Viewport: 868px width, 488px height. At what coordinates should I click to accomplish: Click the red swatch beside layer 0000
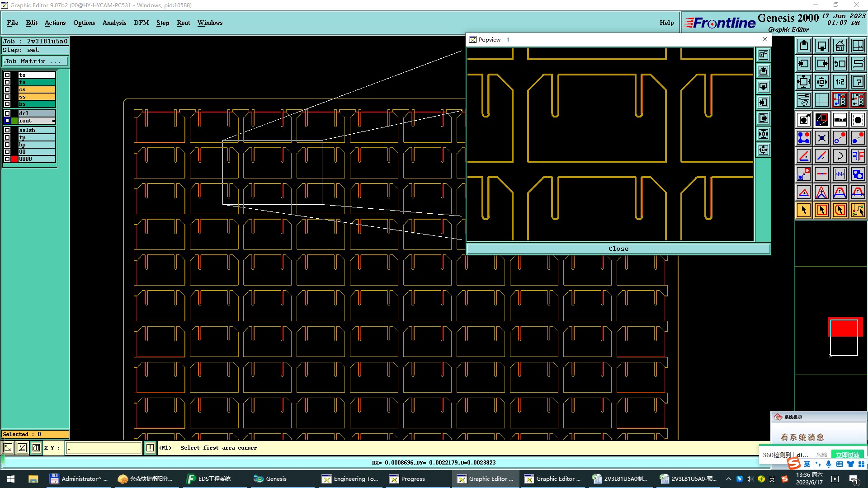(14, 159)
